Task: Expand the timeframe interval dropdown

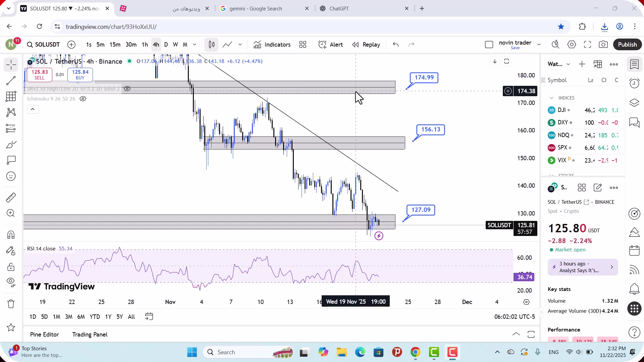Action: (x=195, y=45)
